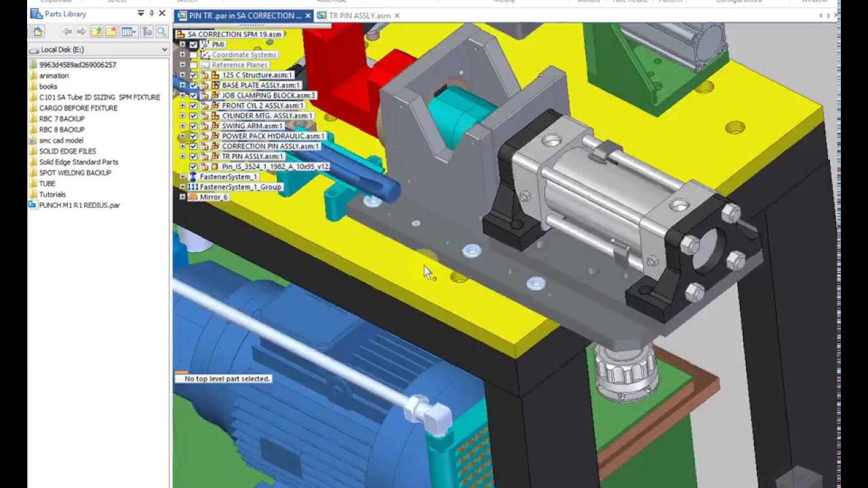868x488 pixels.
Task: Toggle the PMI visibility checkbox
Action: (193, 45)
